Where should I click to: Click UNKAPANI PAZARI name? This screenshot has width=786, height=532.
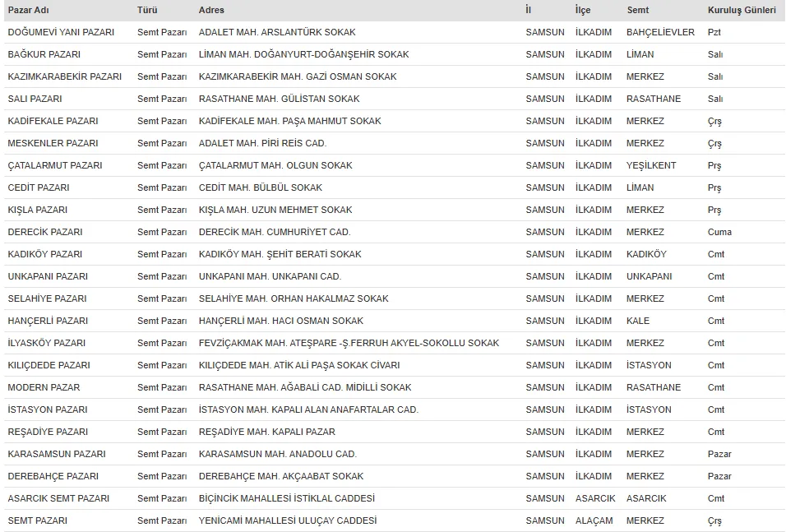pyautogui.click(x=48, y=276)
